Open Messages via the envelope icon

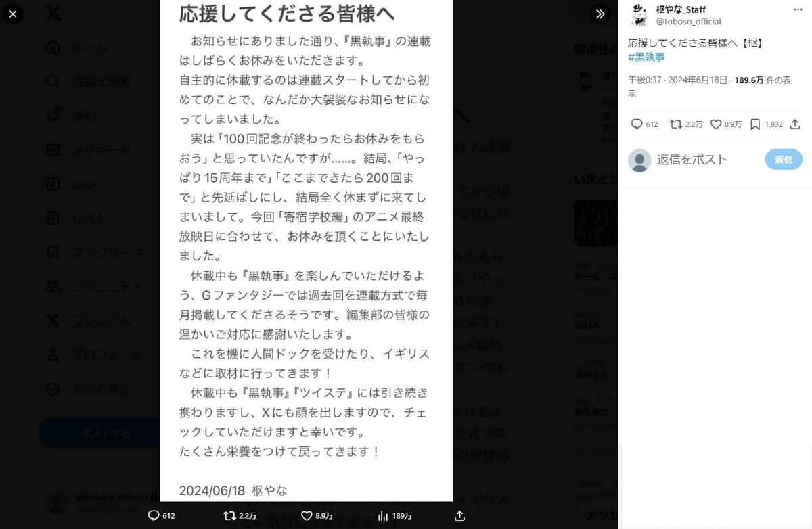click(51, 149)
